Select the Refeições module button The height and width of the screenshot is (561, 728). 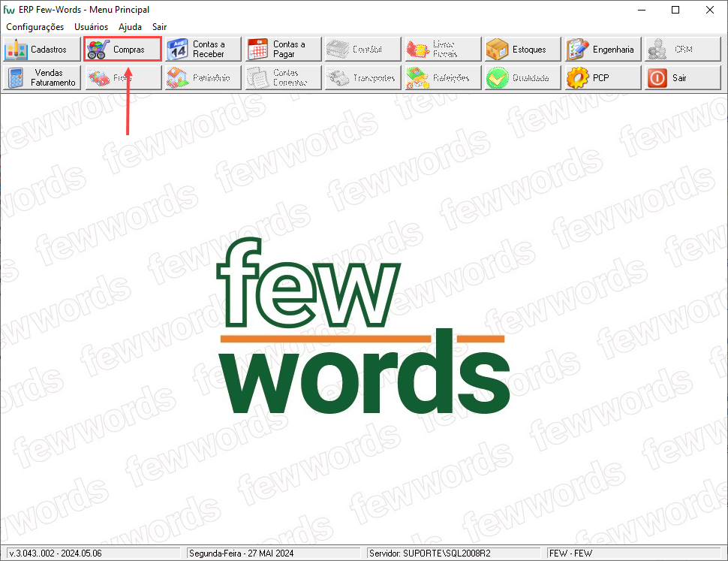[x=443, y=77]
